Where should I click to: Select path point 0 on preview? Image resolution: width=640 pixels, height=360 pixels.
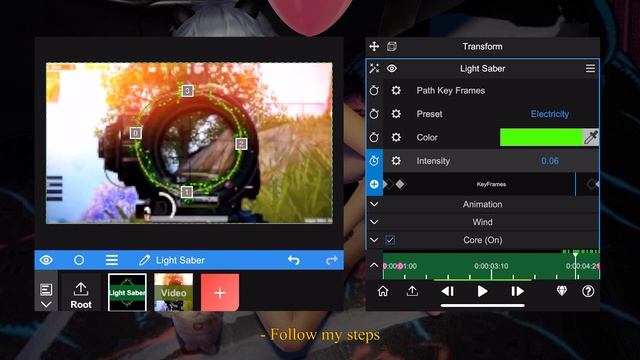[x=136, y=133]
